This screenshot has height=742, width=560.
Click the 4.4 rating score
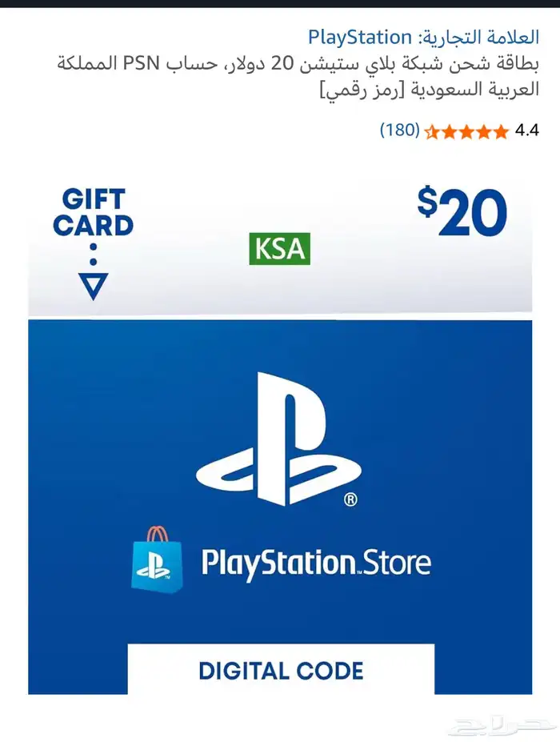(x=527, y=130)
